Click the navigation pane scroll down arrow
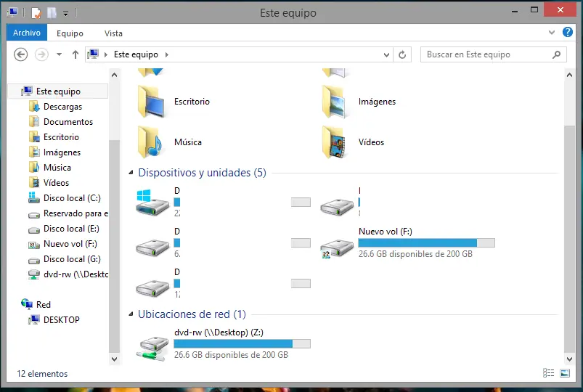The width and height of the screenshot is (583, 392). 114,359
